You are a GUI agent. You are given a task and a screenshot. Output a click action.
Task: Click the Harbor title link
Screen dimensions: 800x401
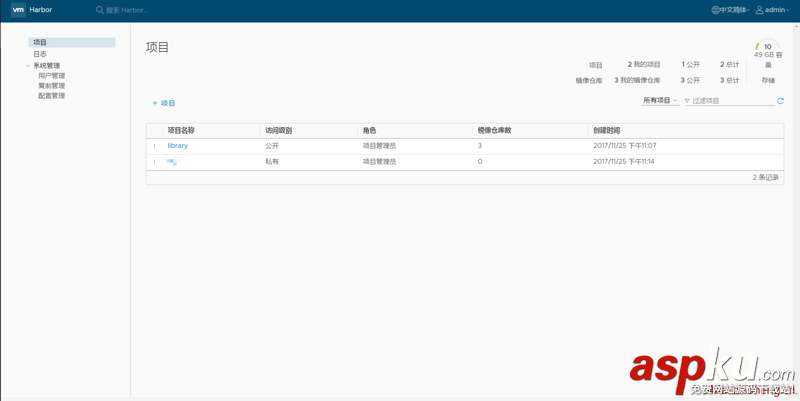coord(41,10)
